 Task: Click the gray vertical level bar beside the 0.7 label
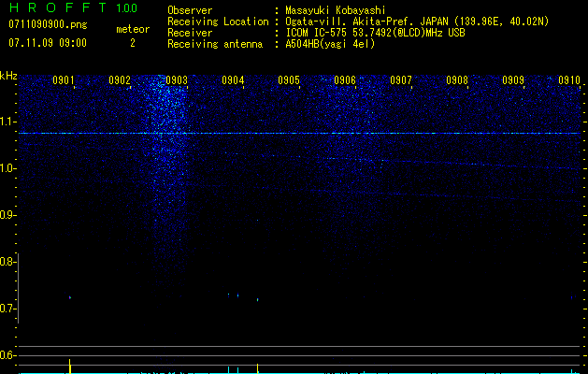[18, 288]
